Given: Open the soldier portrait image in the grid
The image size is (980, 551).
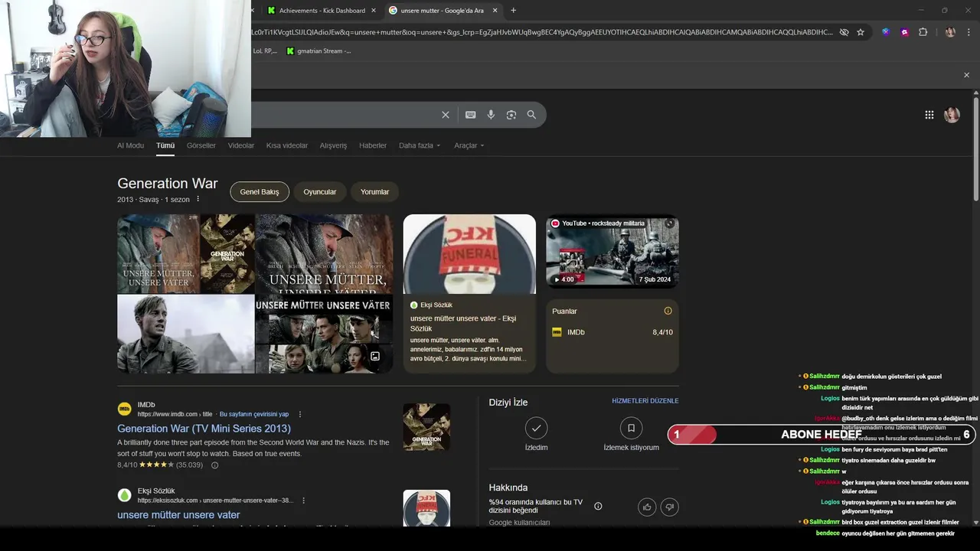Looking at the screenshot, I should tap(185, 334).
